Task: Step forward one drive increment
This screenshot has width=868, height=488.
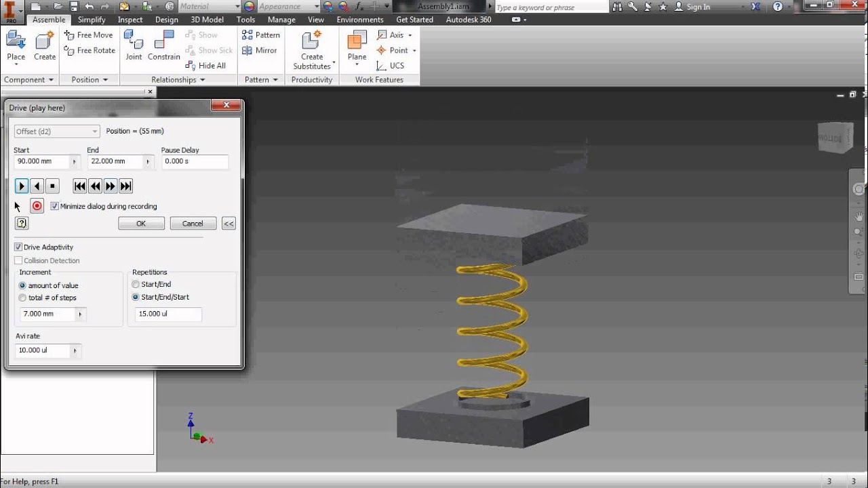Action: point(111,186)
